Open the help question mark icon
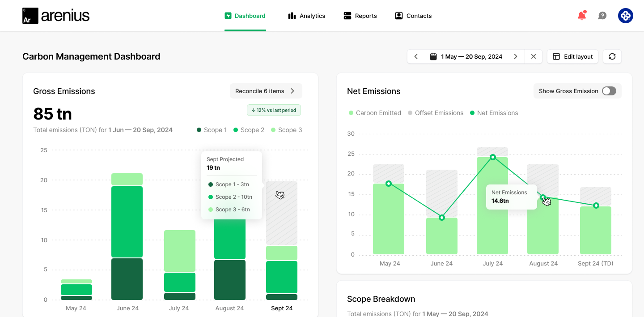Viewport: 644px width, 317px height. (x=602, y=15)
